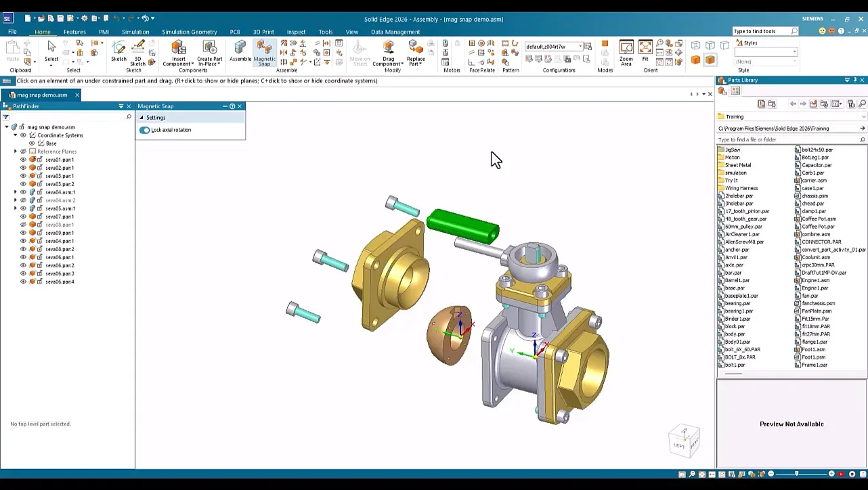
Task: Click the Assemble command icon
Action: pos(240,50)
